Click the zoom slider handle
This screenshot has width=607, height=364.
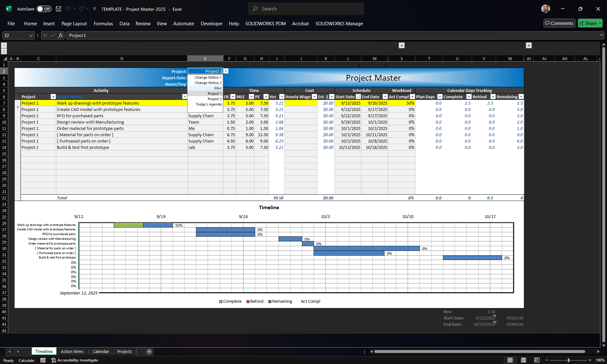568,360
